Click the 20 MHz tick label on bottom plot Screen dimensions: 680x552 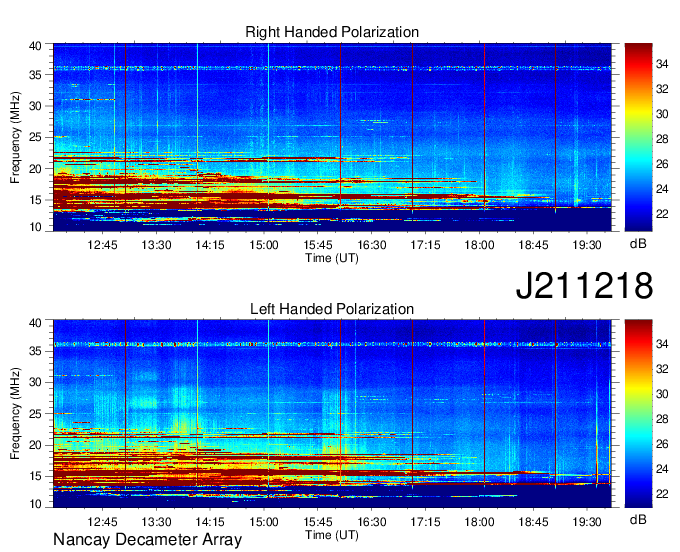click(x=35, y=445)
